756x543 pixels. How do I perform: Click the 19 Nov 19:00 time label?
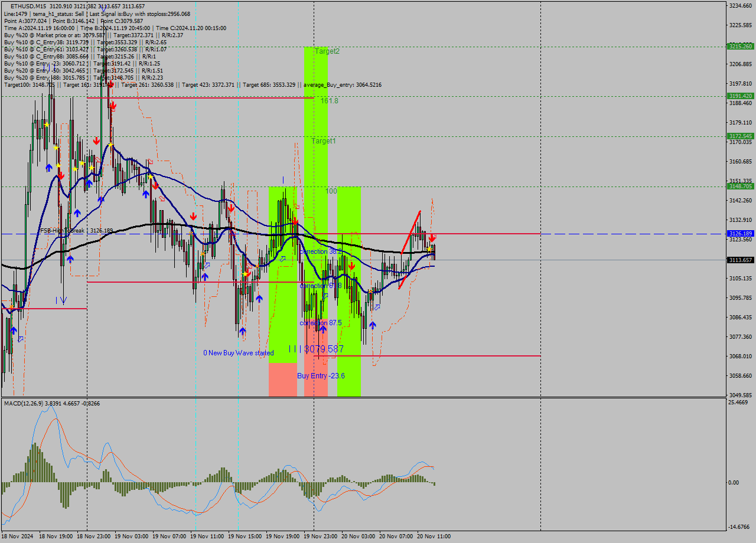[x=283, y=537]
